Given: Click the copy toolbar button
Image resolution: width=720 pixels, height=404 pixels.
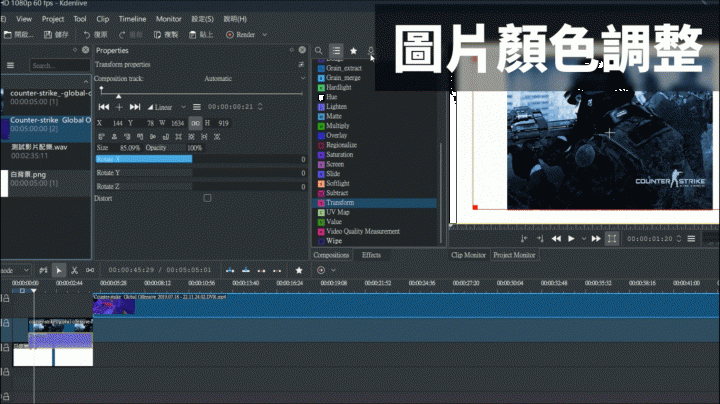Looking at the screenshot, I should tap(166, 34).
